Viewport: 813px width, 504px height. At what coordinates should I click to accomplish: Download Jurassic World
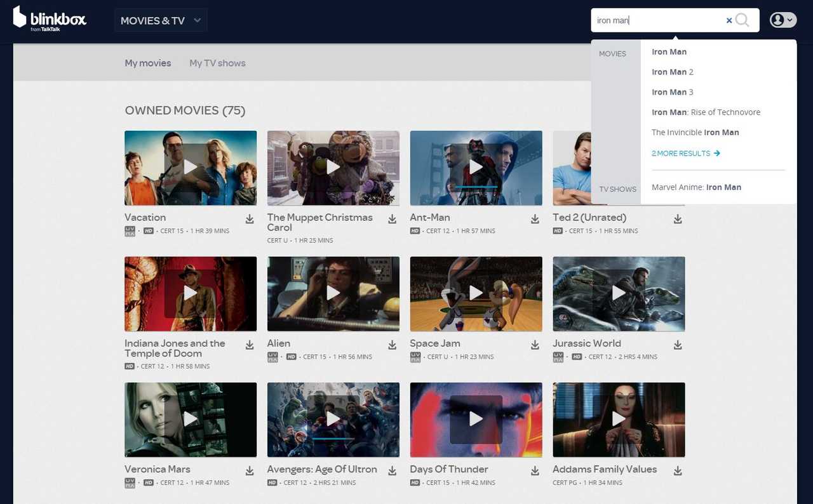click(678, 345)
